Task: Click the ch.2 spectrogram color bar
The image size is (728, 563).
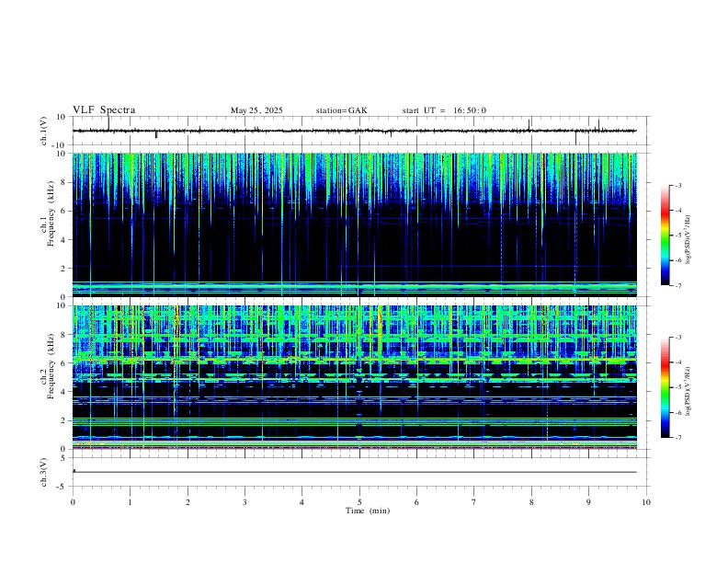Action: point(665,387)
